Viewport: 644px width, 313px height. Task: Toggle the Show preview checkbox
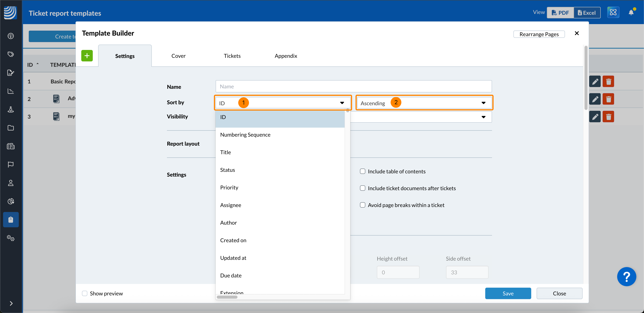(x=85, y=293)
